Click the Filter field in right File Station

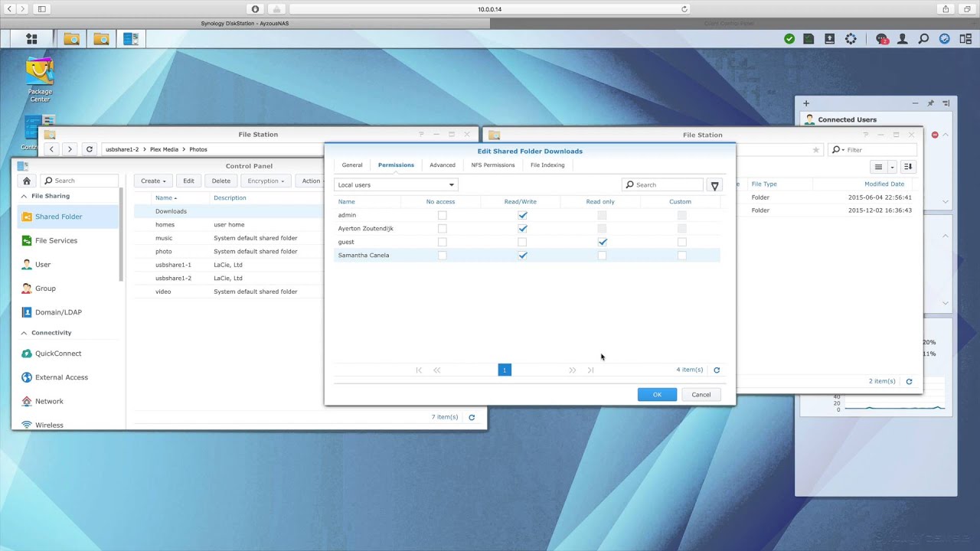[873, 150]
